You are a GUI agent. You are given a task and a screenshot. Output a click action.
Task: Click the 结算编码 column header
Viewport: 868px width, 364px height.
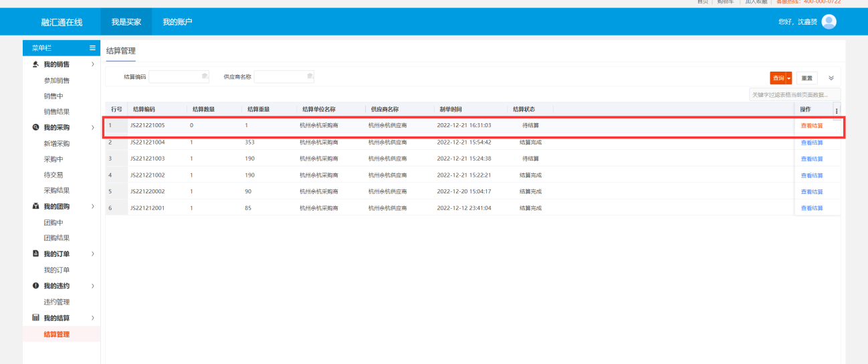tap(144, 109)
